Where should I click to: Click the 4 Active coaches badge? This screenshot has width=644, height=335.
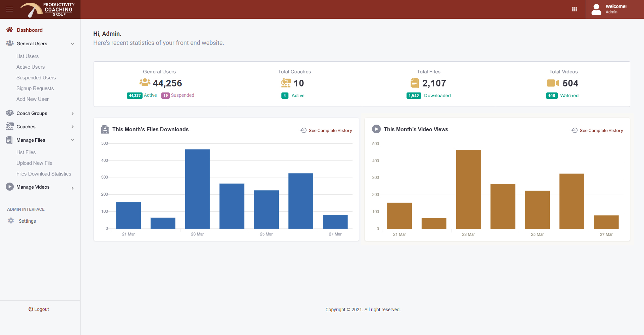[285, 95]
